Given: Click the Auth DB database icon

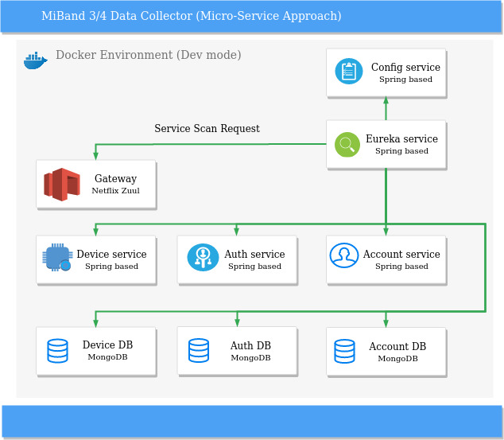Looking at the screenshot, I should pos(199,350).
